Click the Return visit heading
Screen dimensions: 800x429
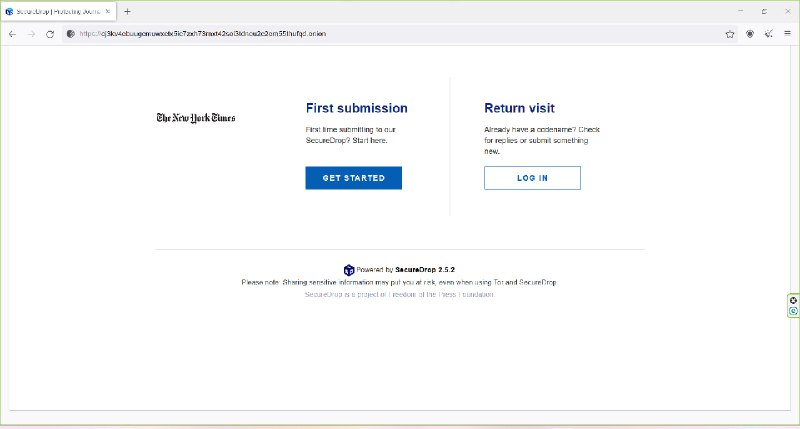tap(519, 108)
